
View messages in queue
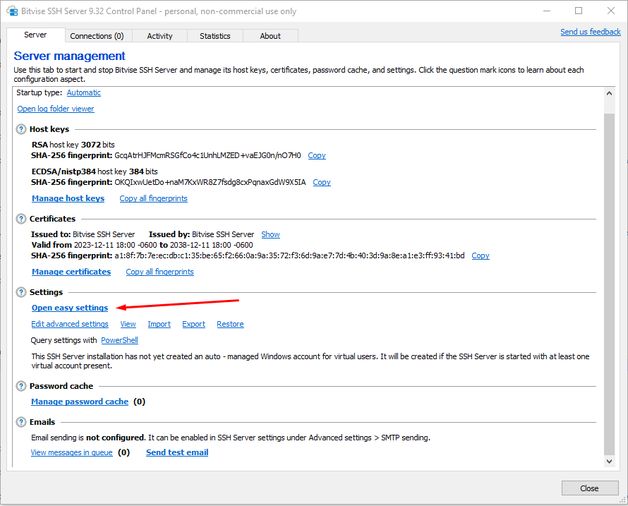[72, 453]
